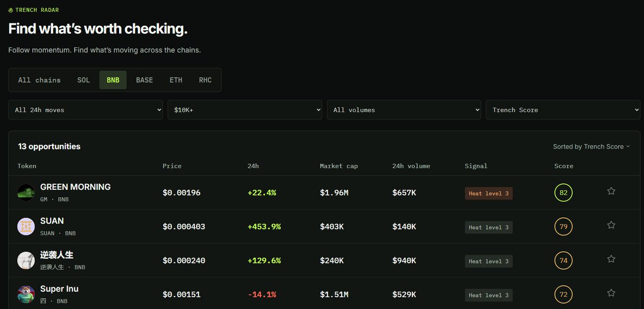Click GREEN MORNING Heat level 3 badge
The width and height of the screenshot is (644, 309).
point(489,193)
